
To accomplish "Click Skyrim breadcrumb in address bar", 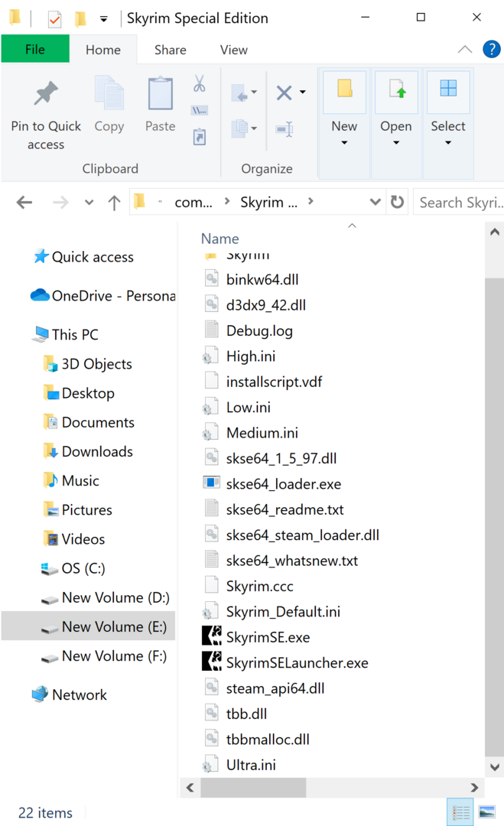I will pyautogui.click(x=268, y=202).
